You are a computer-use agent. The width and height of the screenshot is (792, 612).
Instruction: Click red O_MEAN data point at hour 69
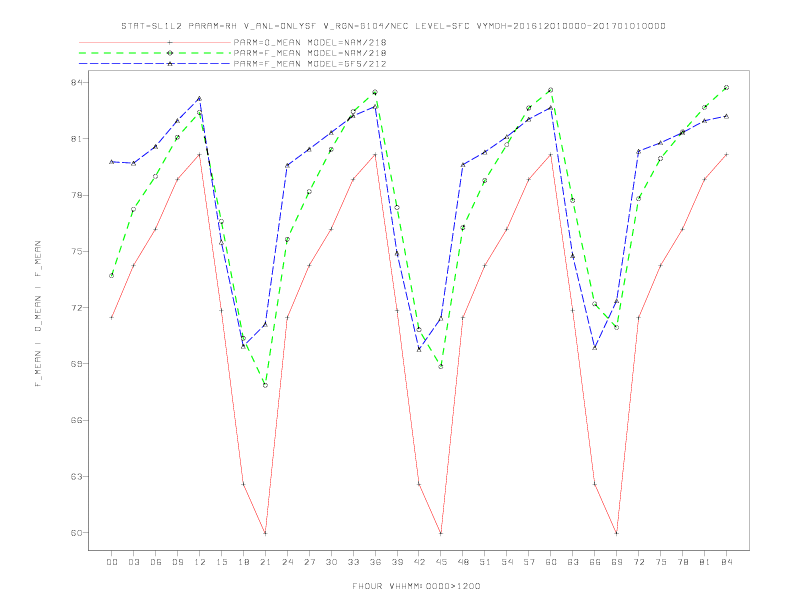pyautogui.click(x=617, y=533)
